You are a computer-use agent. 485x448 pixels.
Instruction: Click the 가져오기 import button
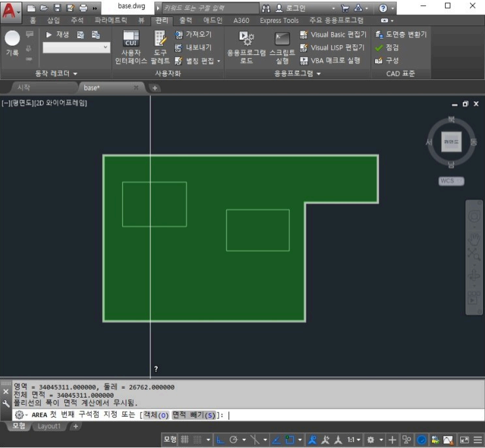tap(193, 34)
